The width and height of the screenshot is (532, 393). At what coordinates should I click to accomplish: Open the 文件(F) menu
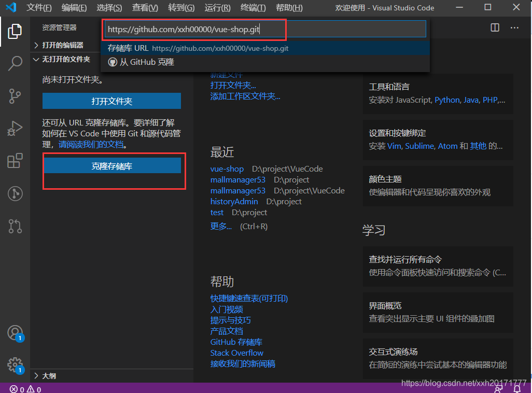[x=39, y=8]
